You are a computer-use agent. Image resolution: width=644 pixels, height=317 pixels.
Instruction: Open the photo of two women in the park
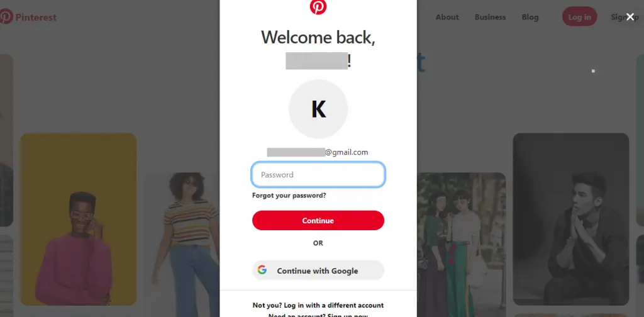462,245
